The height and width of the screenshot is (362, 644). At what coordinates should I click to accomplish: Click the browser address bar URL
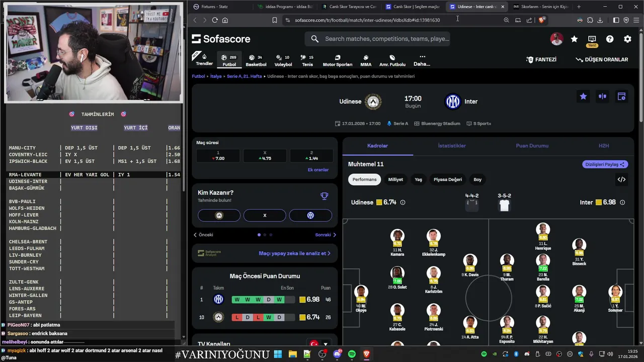point(367,20)
